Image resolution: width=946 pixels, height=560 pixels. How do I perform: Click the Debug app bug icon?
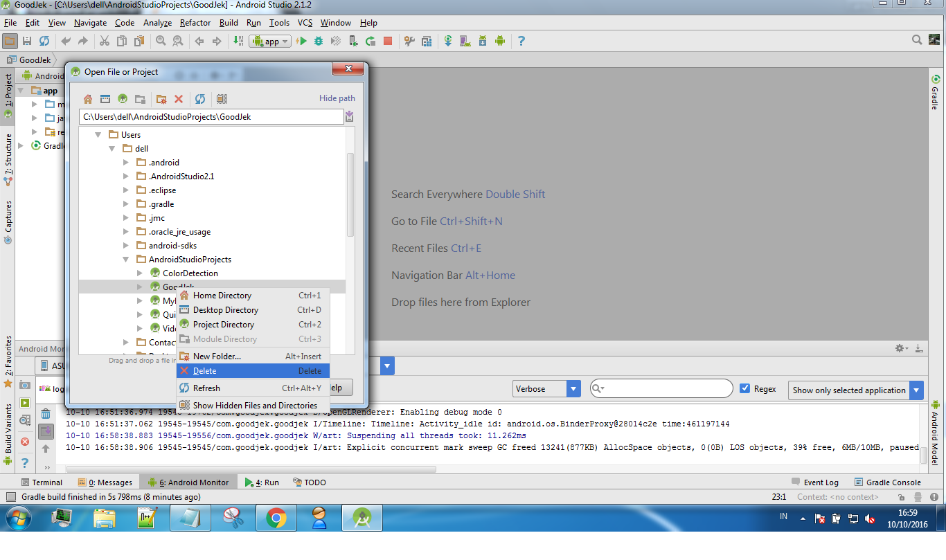tap(319, 42)
